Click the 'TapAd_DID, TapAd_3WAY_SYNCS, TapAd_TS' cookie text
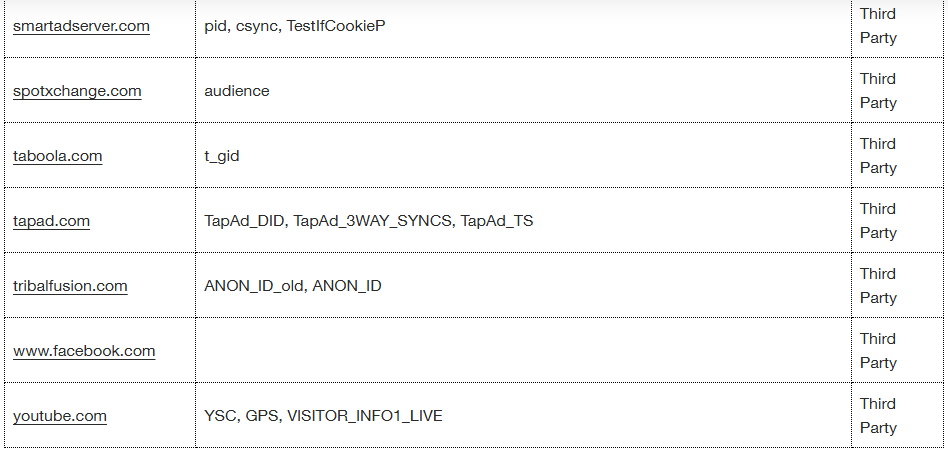 point(368,221)
